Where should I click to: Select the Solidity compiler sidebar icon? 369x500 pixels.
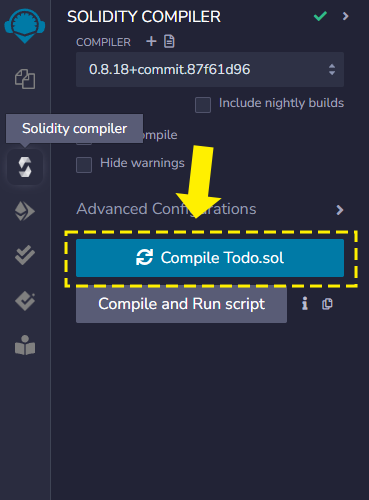tap(25, 167)
